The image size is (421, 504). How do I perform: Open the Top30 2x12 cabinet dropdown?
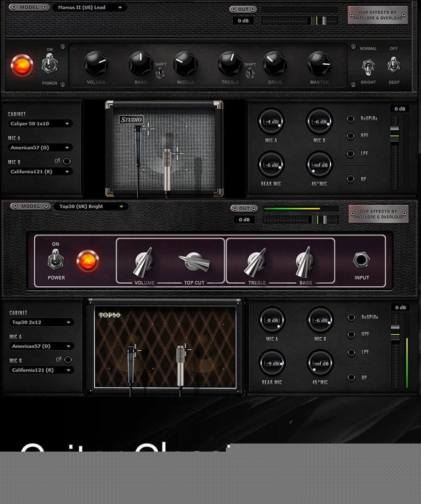41,322
